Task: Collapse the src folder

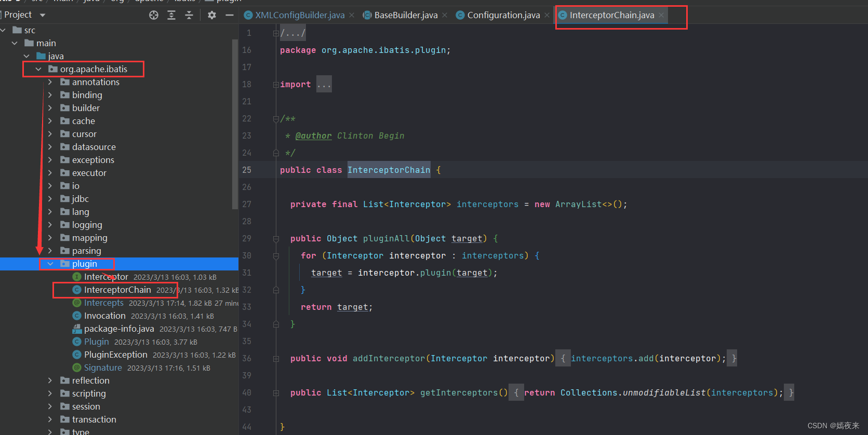Action: coord(3,30)
